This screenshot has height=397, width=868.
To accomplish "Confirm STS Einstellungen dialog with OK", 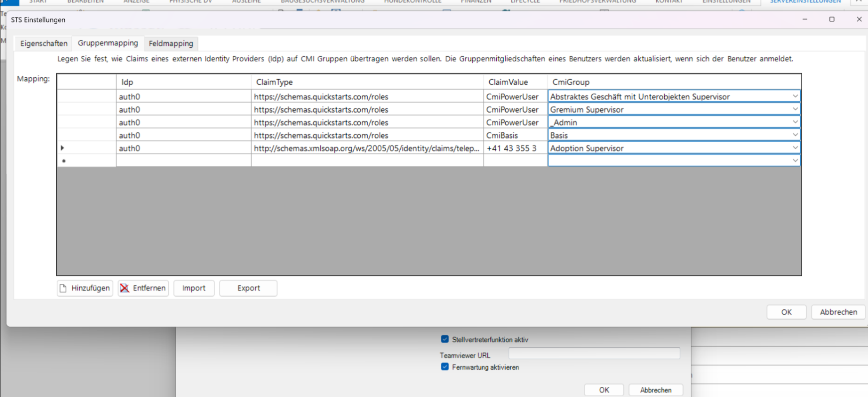I will (786, 312).
